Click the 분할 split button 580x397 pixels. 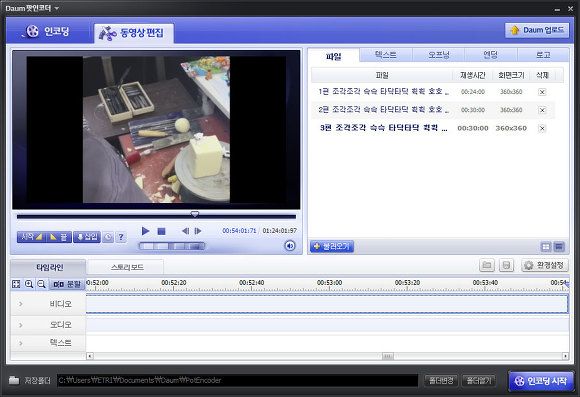(x=67, y=284)
